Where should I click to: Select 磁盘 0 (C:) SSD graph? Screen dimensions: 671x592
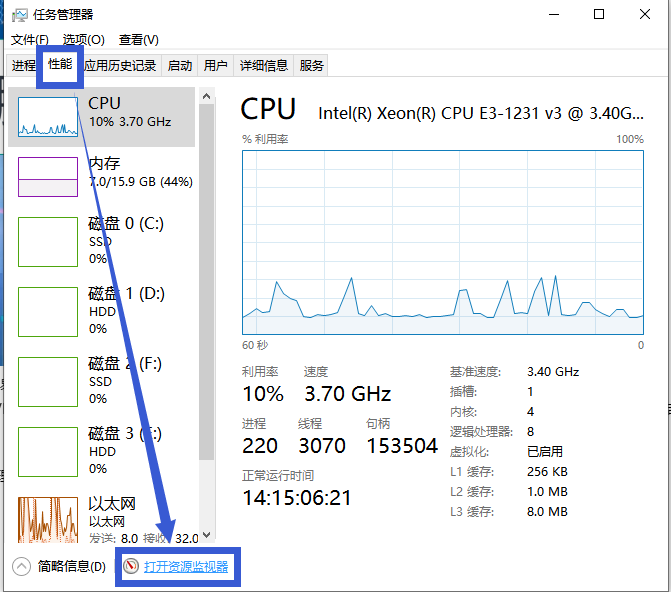tap(47, 242)
